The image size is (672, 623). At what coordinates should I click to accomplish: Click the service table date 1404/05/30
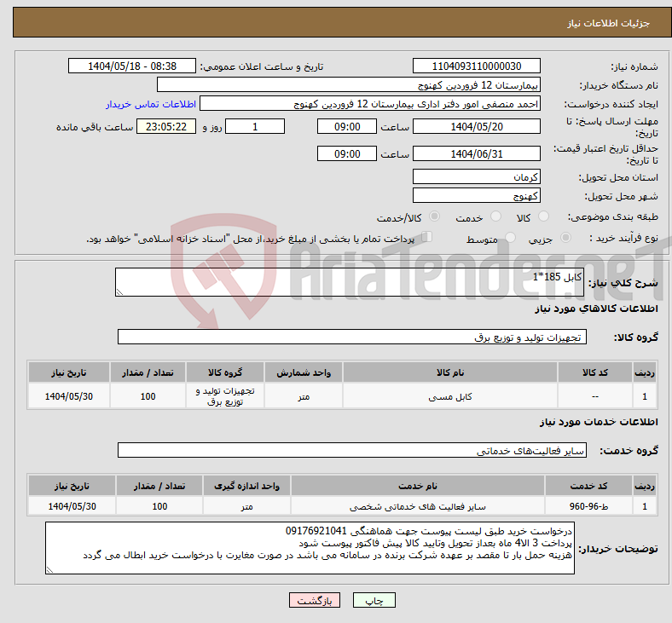(x=72, y=506)
